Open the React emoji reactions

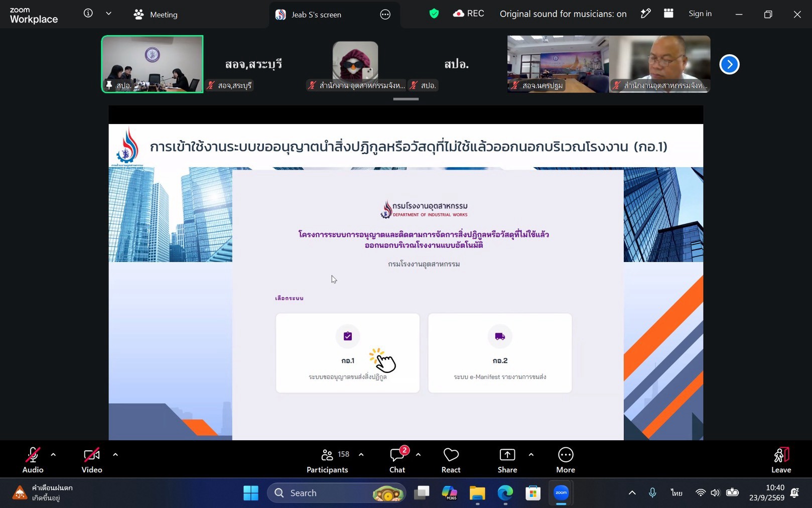451,460
